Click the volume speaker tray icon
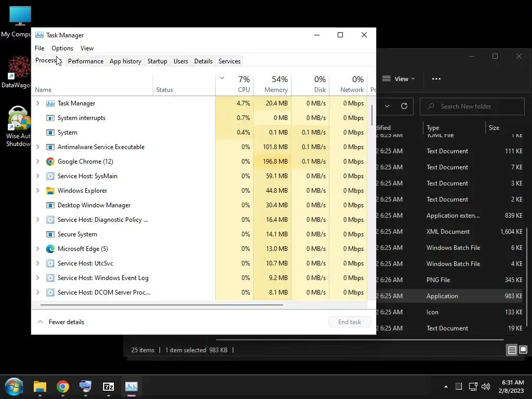The height and width of the screenshot is (399, 532). [x=486, y=387]
